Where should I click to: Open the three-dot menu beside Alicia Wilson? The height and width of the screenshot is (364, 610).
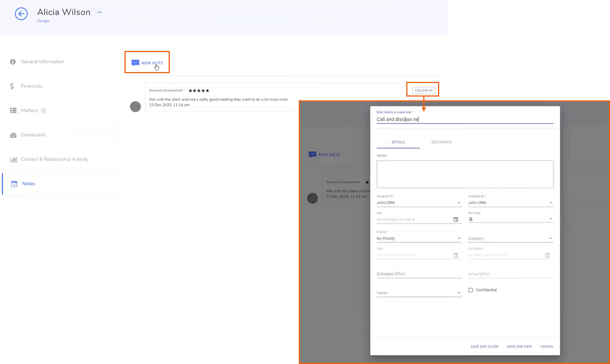(x=99, y=12)
